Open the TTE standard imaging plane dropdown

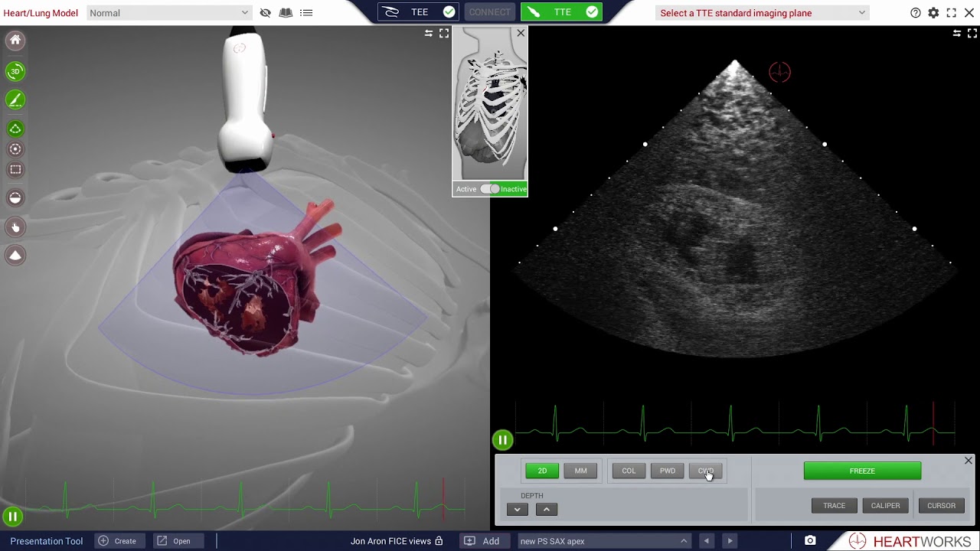point(763,13)
